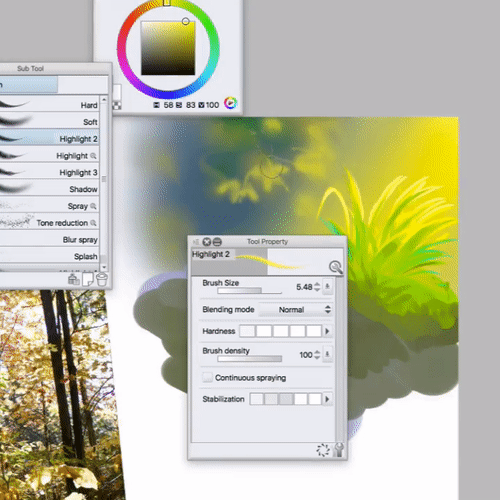Click the duplicate sub tool page icon
Image resolution: width=500 pixels, height=500 pixels.
point(88,279)
